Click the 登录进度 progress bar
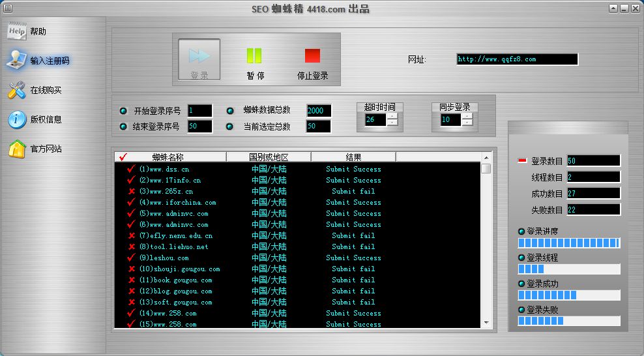Screen dimensions: 644x356 pyautogui.click(x=569, y=243)
